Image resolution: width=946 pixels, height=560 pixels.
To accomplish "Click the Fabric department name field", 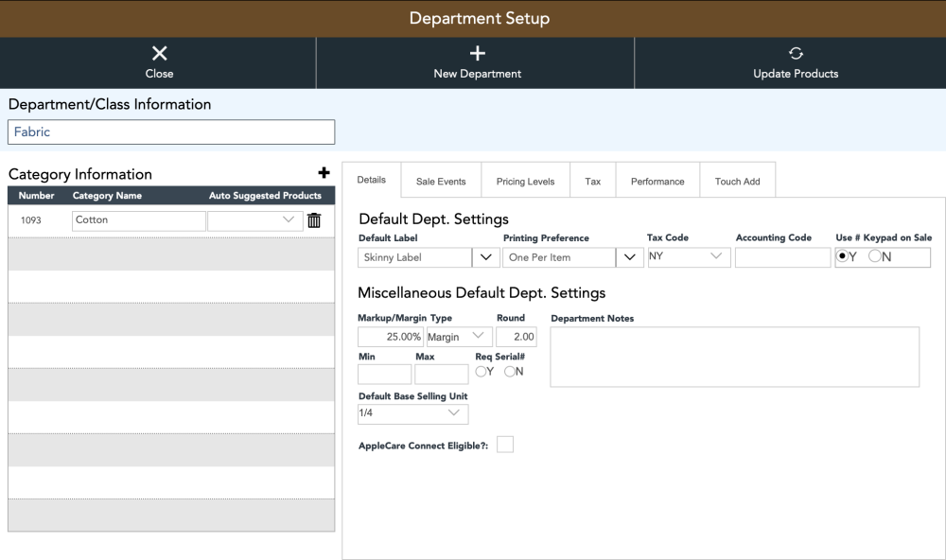I will [x=171, y=131].
